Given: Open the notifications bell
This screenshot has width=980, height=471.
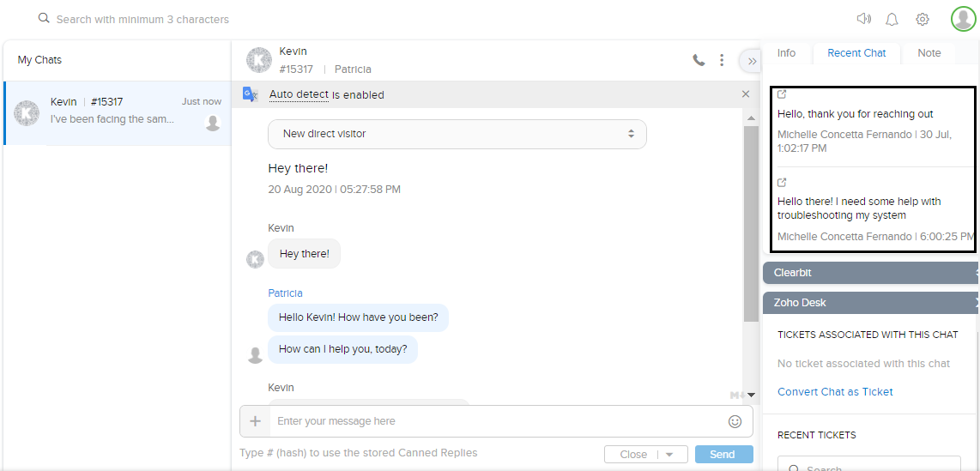Looking at the screenshot, I should [x=892, y=19].
